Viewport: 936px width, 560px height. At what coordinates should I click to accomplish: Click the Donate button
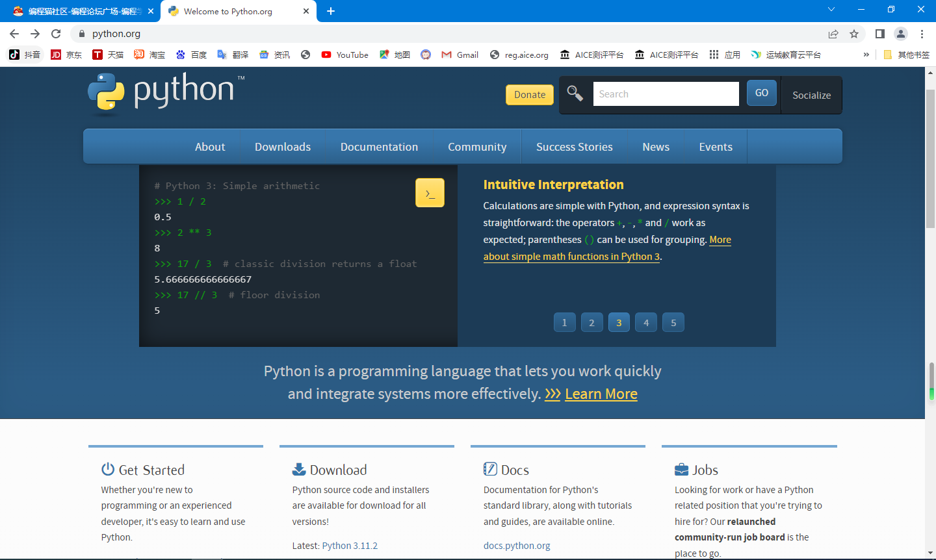530,95
